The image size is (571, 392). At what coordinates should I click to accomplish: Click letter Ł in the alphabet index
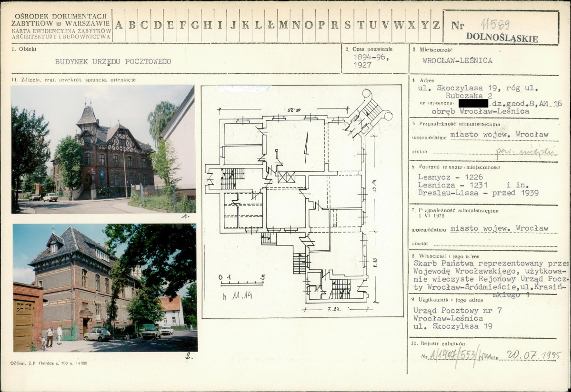(x=270, y=25)
